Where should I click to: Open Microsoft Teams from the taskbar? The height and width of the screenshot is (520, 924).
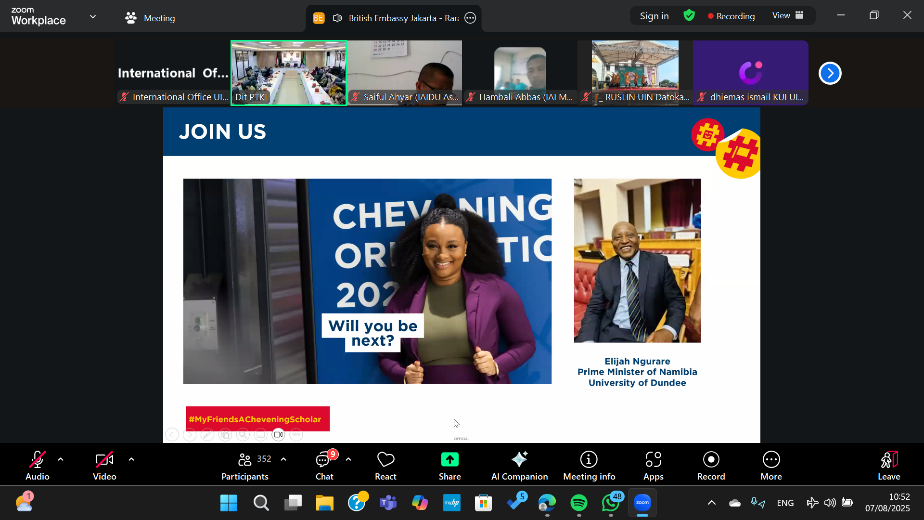click(x=388, y=503)
